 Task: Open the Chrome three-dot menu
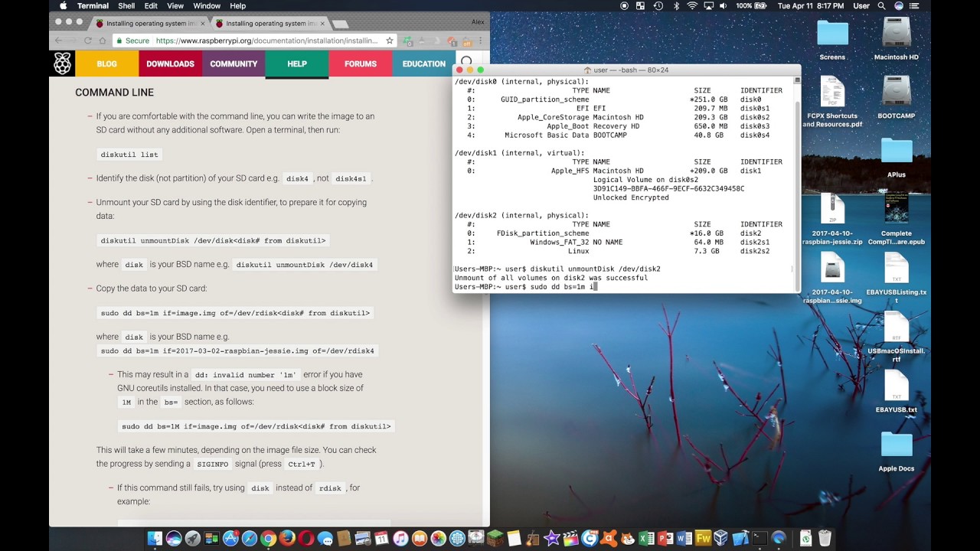pos(480,41)
